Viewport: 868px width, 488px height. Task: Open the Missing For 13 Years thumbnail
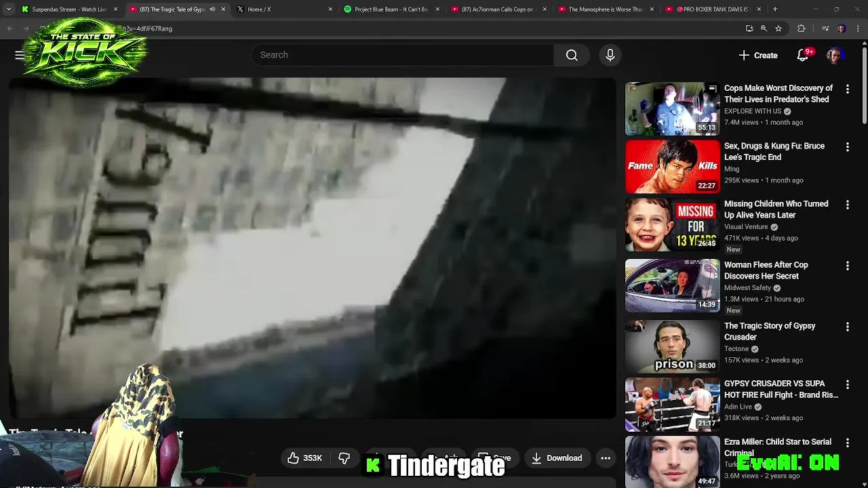click(672, 224)
